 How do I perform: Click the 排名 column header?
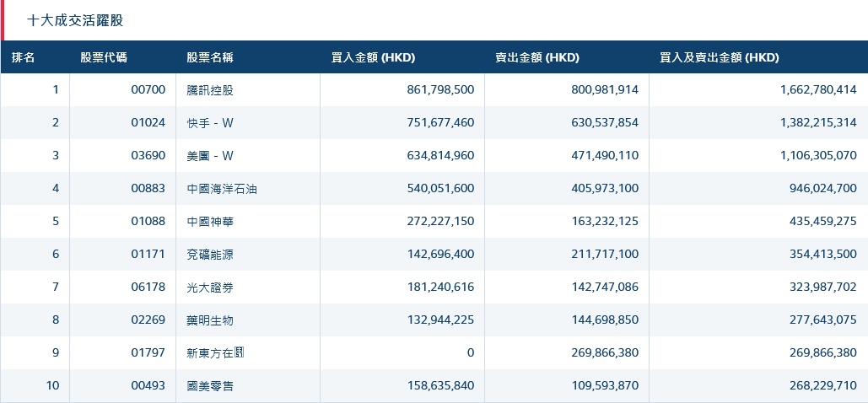pyautogui.click(x=24, y=58)
